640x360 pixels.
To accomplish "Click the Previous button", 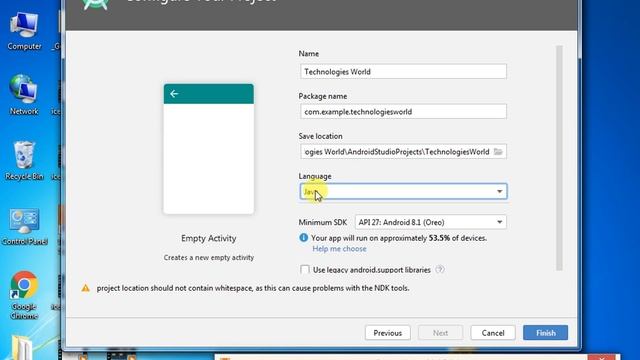I will point(388,333).
